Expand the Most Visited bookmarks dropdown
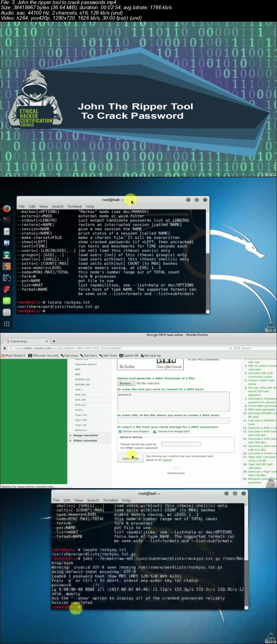277x644 pixels. point(13,355)
